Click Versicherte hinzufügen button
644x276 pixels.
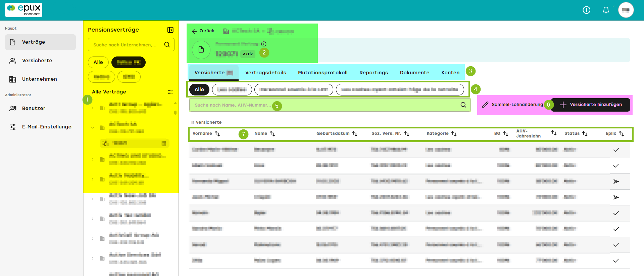pyautogui.click(x=591, y=105)
